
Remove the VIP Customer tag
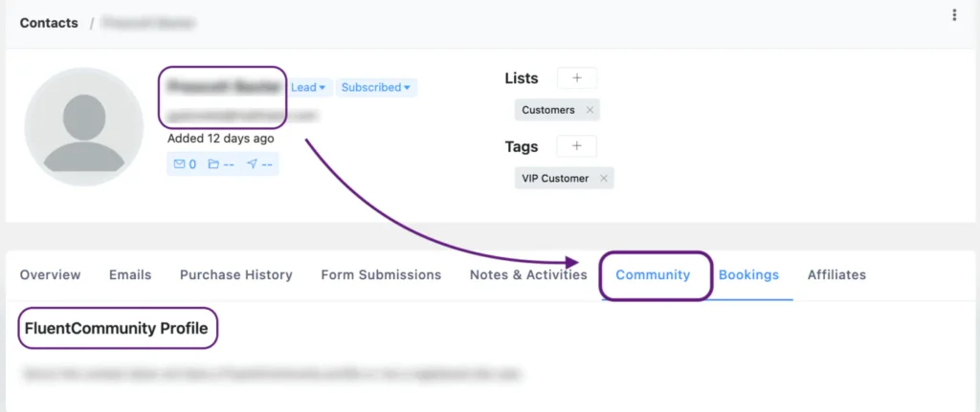(603, 178)
